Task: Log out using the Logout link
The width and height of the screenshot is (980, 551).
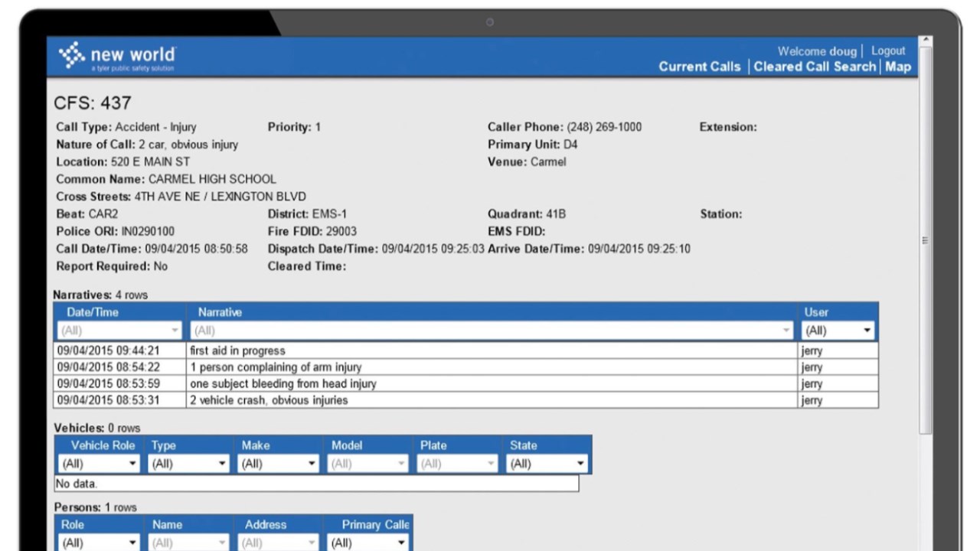Action: [x=888, y=51]
